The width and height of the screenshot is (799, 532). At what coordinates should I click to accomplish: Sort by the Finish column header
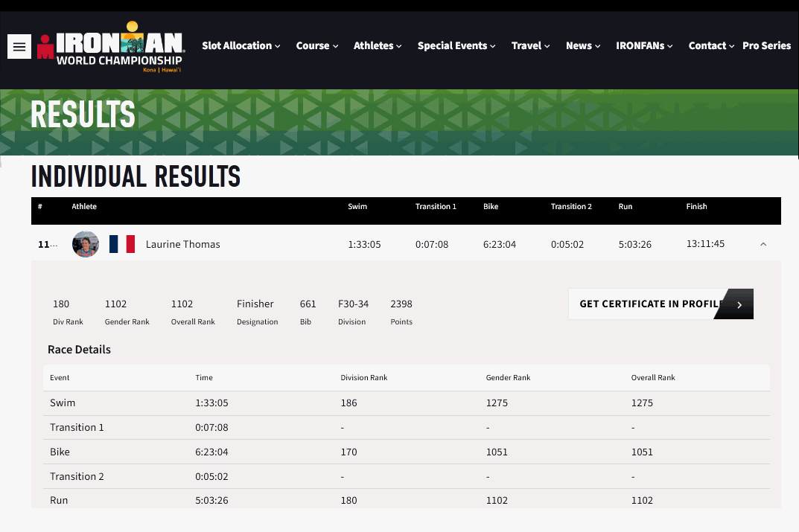pos(696,207)
